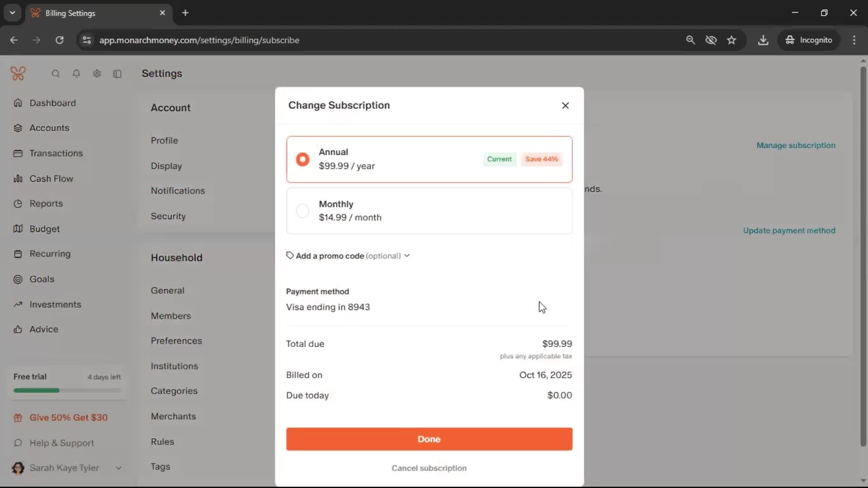
Task: Click Cancel subscription
Action: (x=429, y=468)
